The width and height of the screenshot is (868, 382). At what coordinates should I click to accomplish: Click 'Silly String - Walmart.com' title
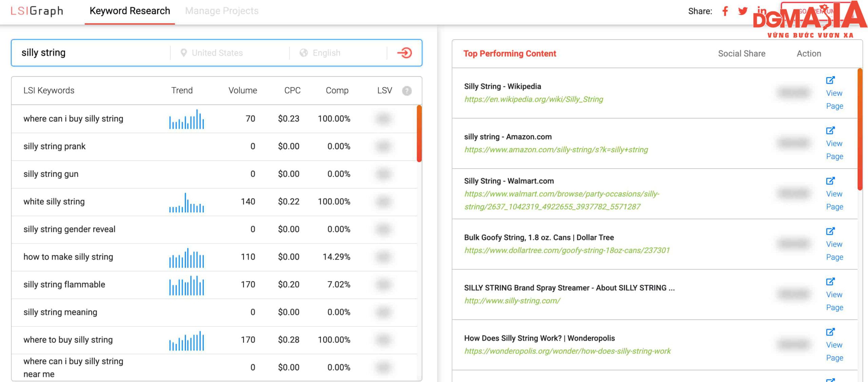[x=509, y=181]
